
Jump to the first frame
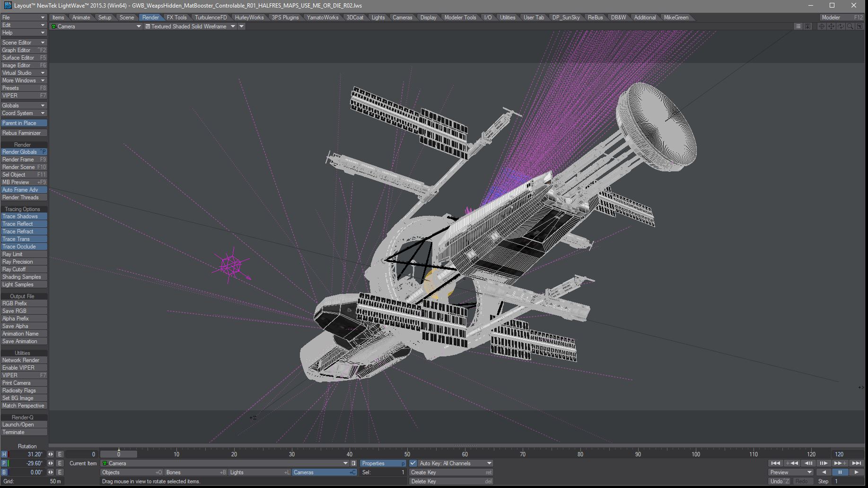[x=775, y=463]
